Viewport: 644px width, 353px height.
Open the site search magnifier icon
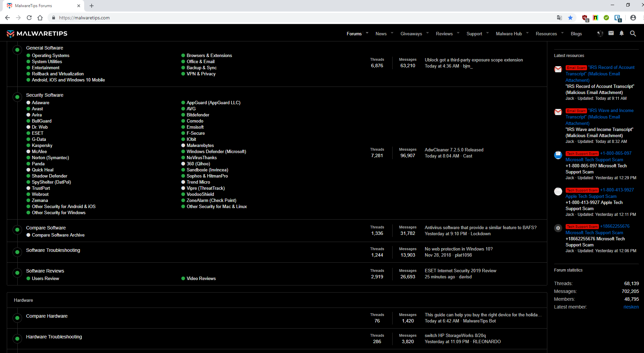coord(633,34)
